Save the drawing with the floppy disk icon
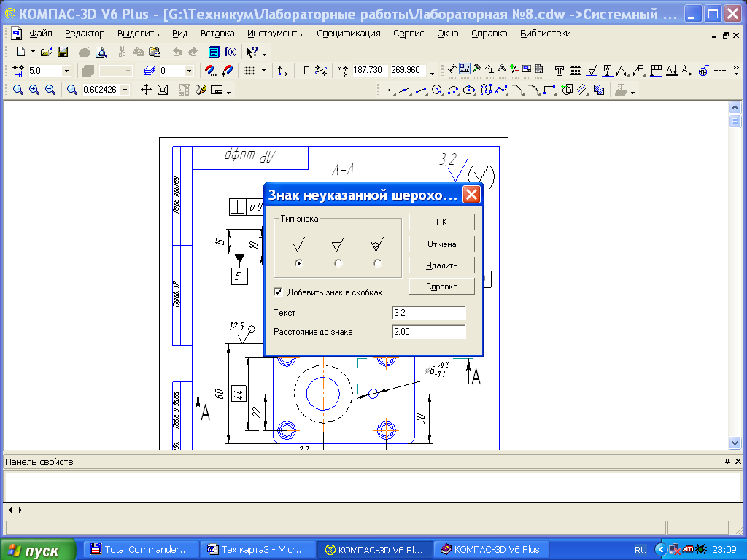Image resolution: width=747 pixels, height=560 pixels. pos(63,52)
